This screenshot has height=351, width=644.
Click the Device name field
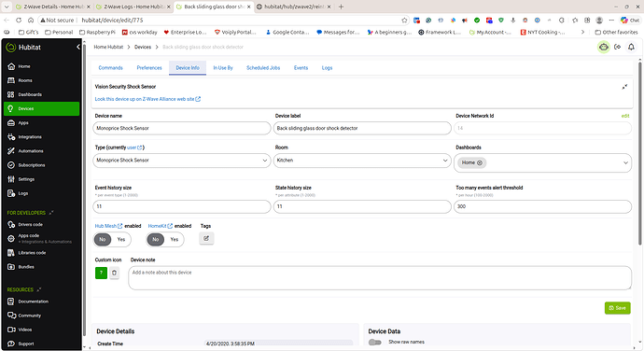[182, 128]
